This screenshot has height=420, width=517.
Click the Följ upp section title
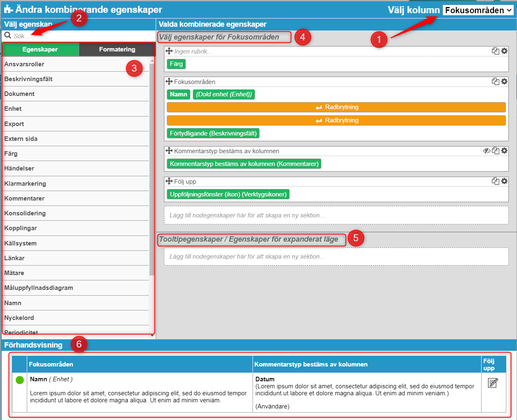[x=185, y=182]
